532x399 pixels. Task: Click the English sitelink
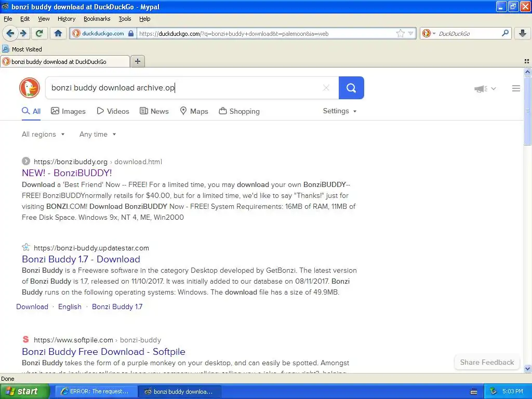pos(70,307)
